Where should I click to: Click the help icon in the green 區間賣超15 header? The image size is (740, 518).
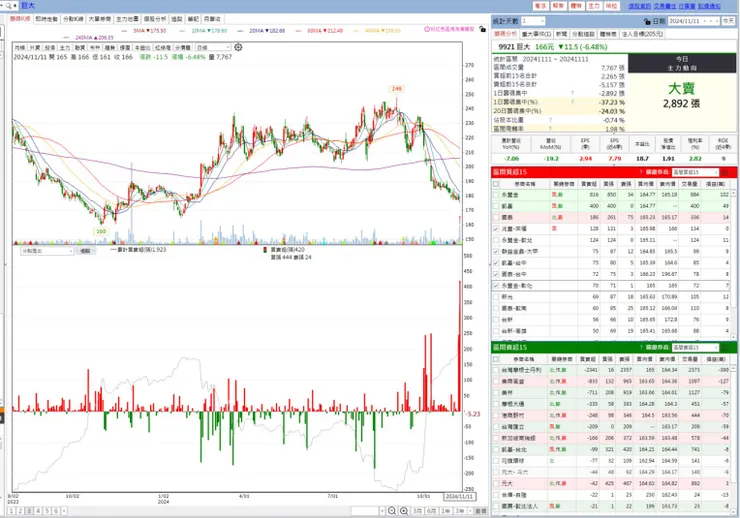tap(641, 348)
